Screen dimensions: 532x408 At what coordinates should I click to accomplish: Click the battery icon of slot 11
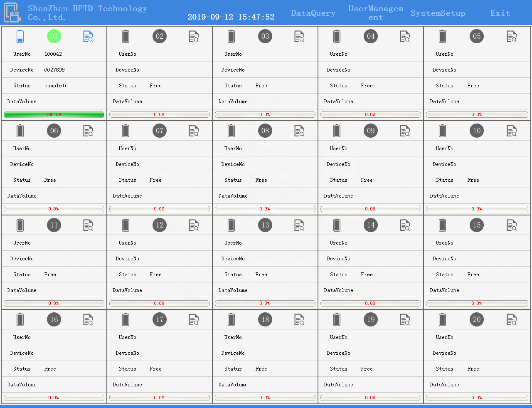pyautogui.click(x=20, y=225)
